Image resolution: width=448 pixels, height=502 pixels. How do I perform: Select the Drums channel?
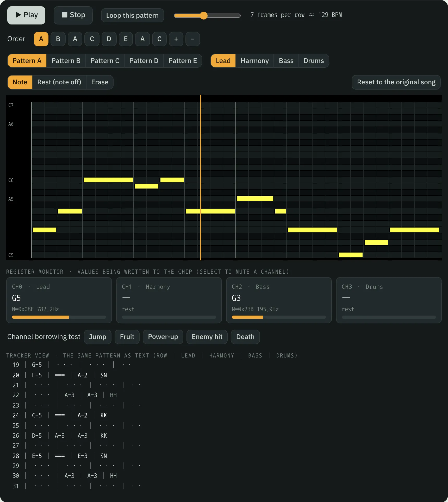[314, 61]
